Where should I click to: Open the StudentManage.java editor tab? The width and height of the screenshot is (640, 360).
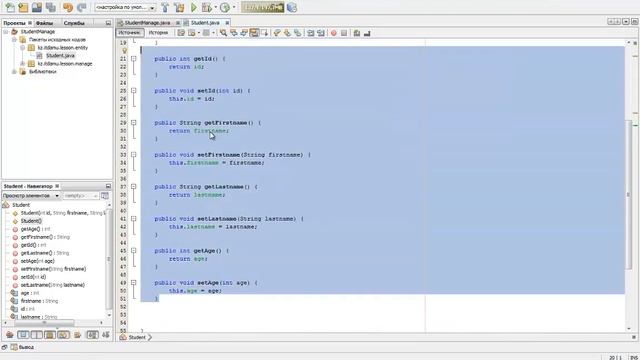tap(147, 23)
